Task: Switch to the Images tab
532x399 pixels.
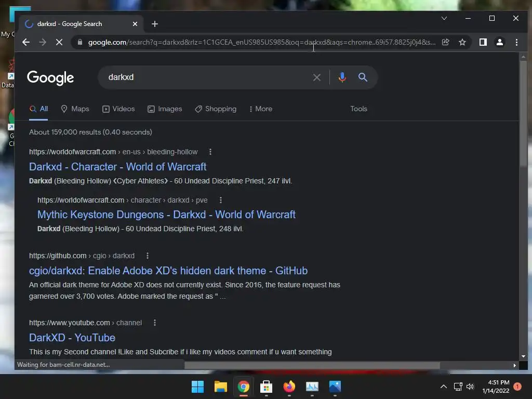Action: point(165,109)
